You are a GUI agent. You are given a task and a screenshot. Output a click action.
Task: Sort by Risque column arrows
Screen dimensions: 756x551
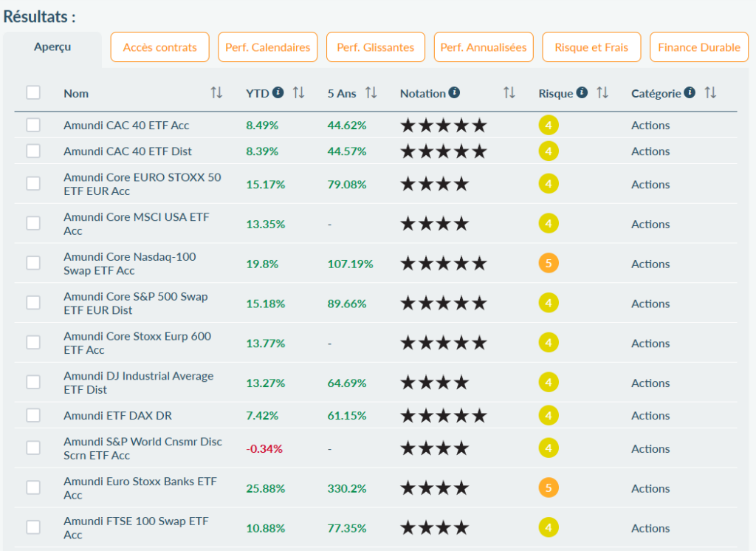pos(602,92)
